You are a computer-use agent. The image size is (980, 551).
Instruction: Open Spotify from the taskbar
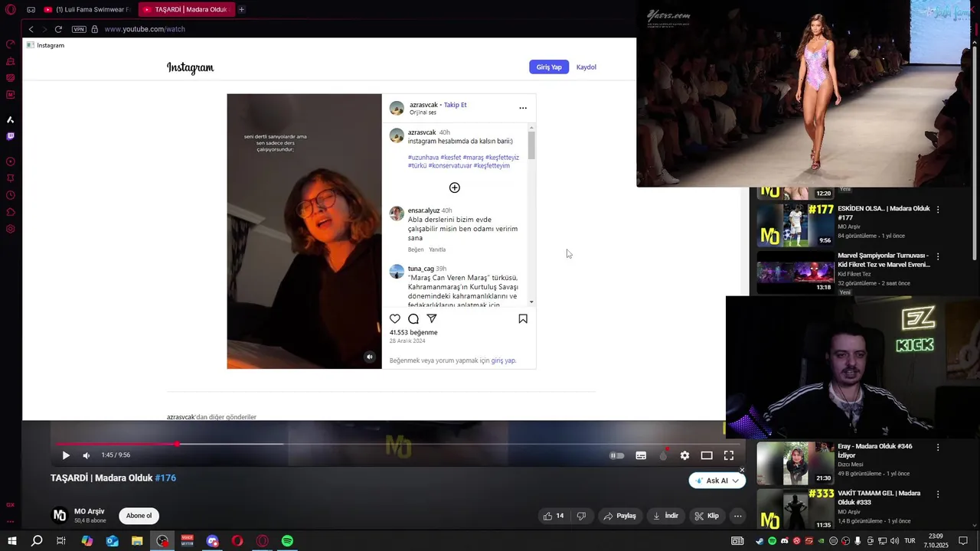(287, 541)
